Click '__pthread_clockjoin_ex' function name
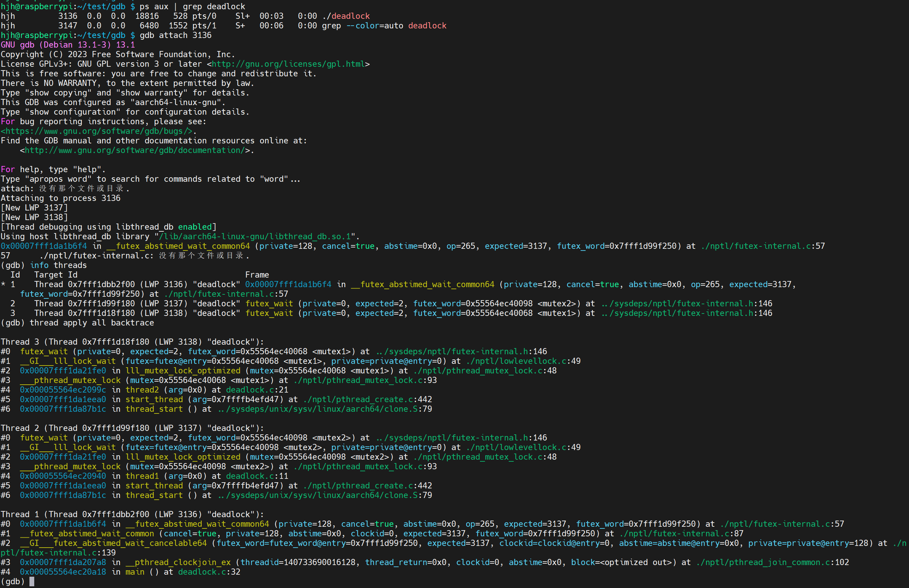909x588 pixels. click(x=178, y=562)
